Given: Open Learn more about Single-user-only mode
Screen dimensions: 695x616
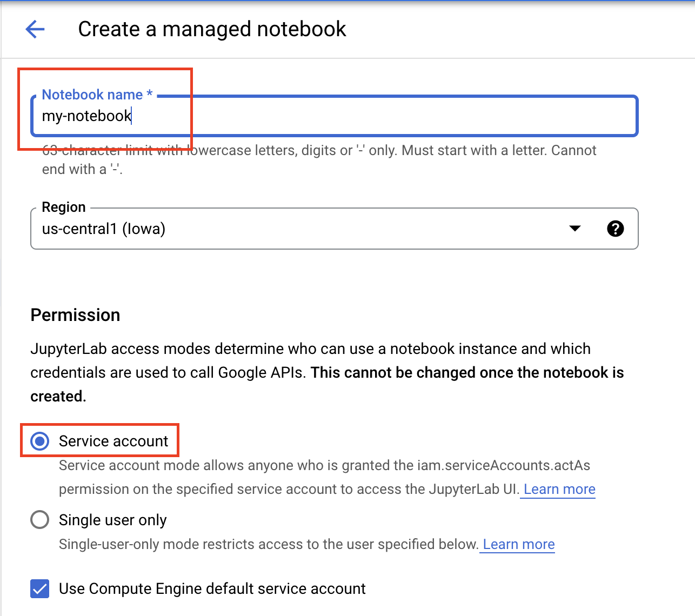Looking at the screenshot, I should tap(517, 544).
